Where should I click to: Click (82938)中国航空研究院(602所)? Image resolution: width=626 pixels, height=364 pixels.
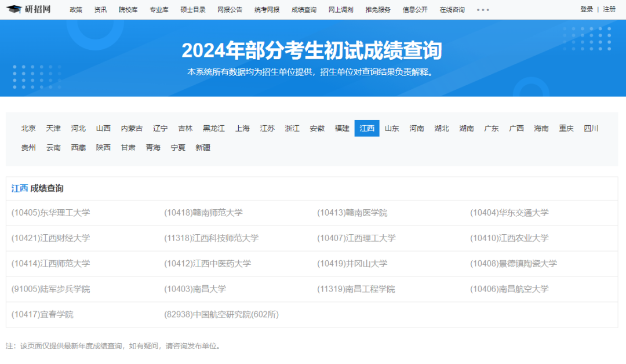(x=221, y=315)
